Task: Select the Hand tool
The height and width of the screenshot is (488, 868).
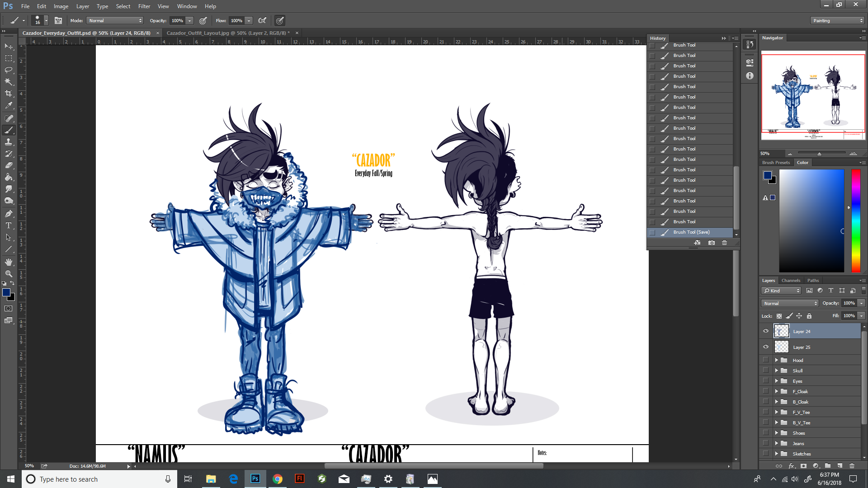Action: click(9, 262)
